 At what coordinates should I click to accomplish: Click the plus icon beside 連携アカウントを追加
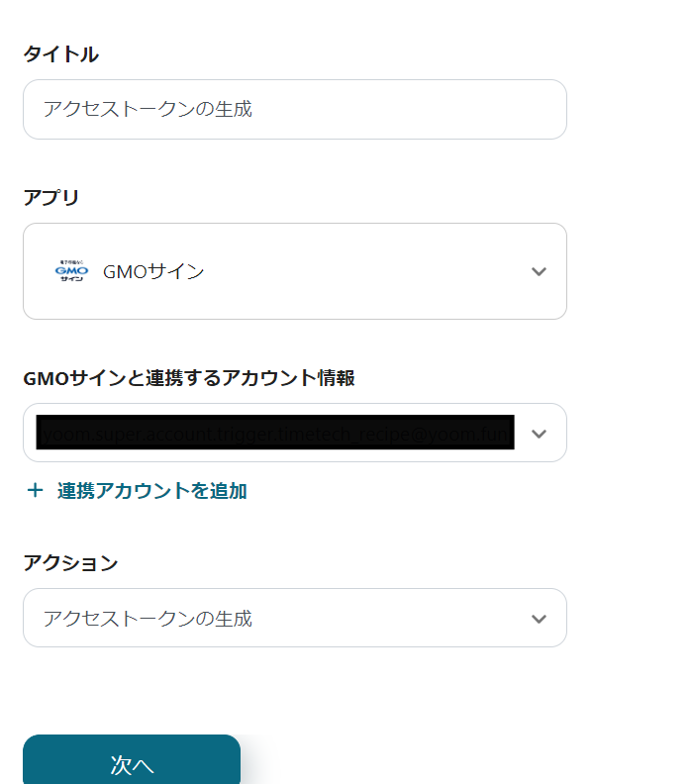click(35, 490)
